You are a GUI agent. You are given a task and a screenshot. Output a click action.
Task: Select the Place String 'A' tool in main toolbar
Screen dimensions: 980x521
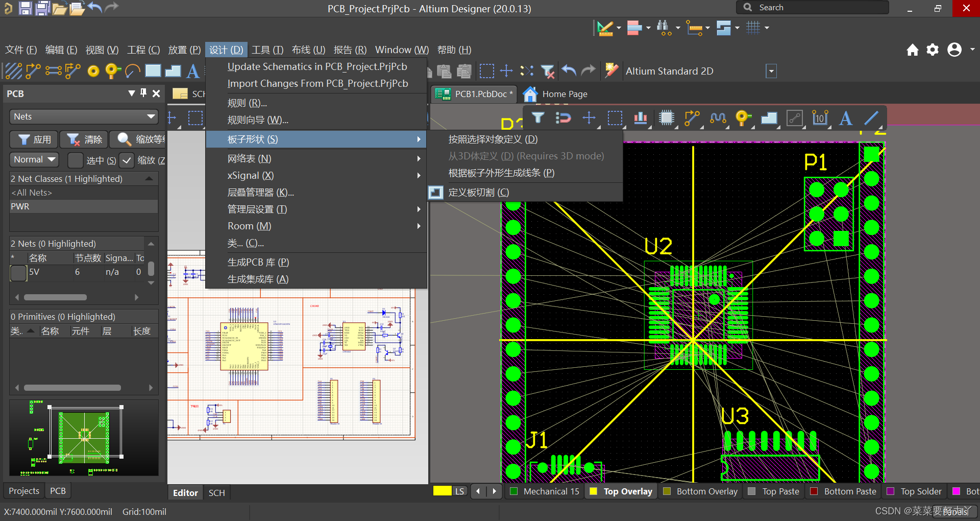pos(193,70)
